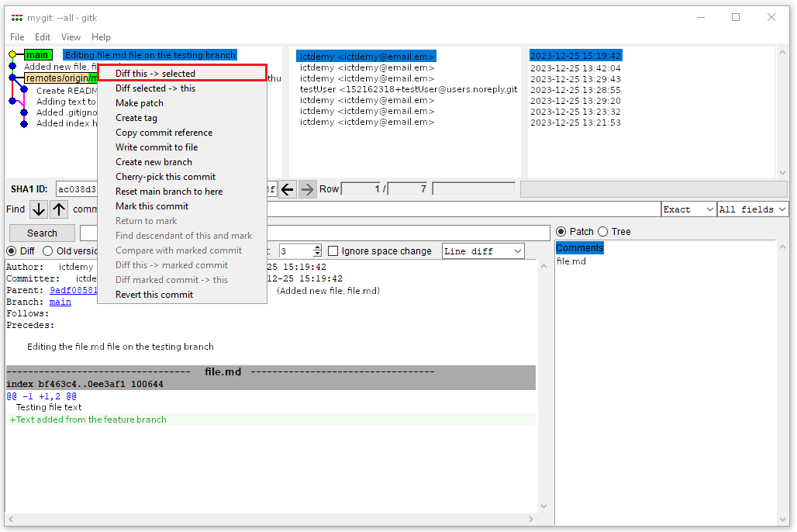Open the Line diff dropdown
The height and width of the screenshot is (532, 797).
click(x=482, y=251)
